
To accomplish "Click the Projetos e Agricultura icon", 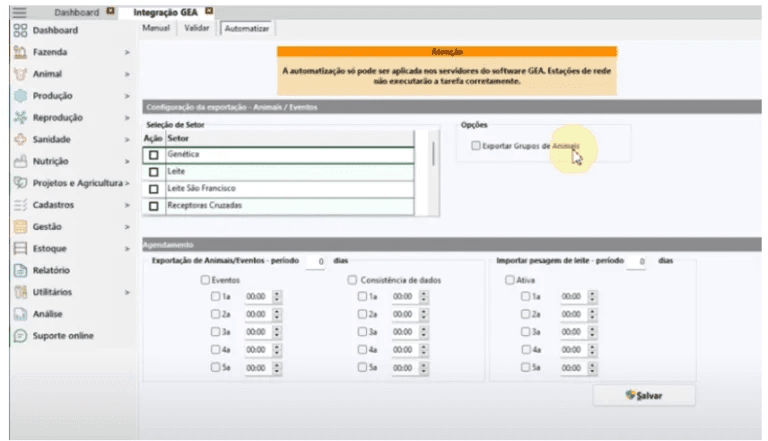I will coord(21,183).
